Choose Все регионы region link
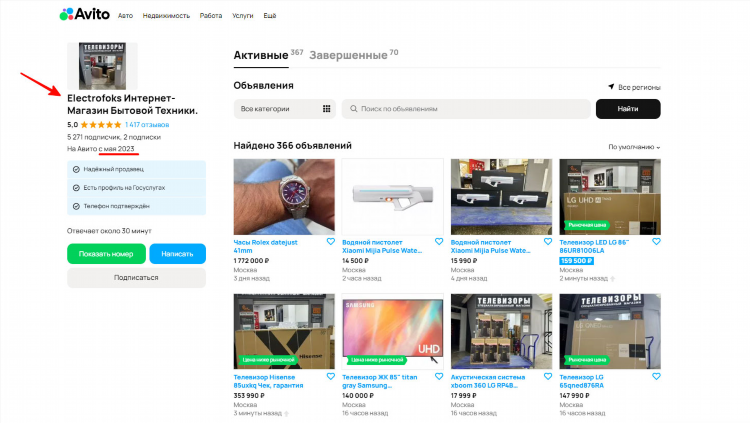750x423 pixels. tap(639, 87)
